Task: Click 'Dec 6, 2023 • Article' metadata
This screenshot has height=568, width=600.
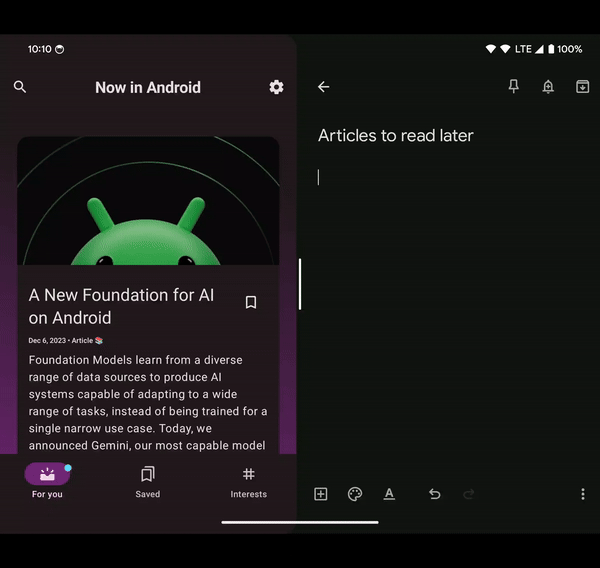Action: tap(65, 340)
